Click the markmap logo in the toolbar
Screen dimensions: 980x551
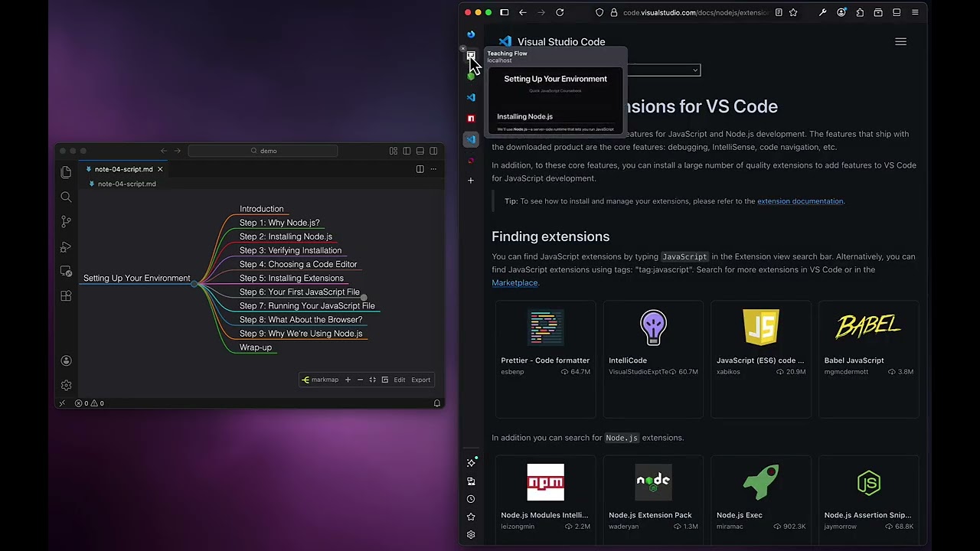pos(320,380)
